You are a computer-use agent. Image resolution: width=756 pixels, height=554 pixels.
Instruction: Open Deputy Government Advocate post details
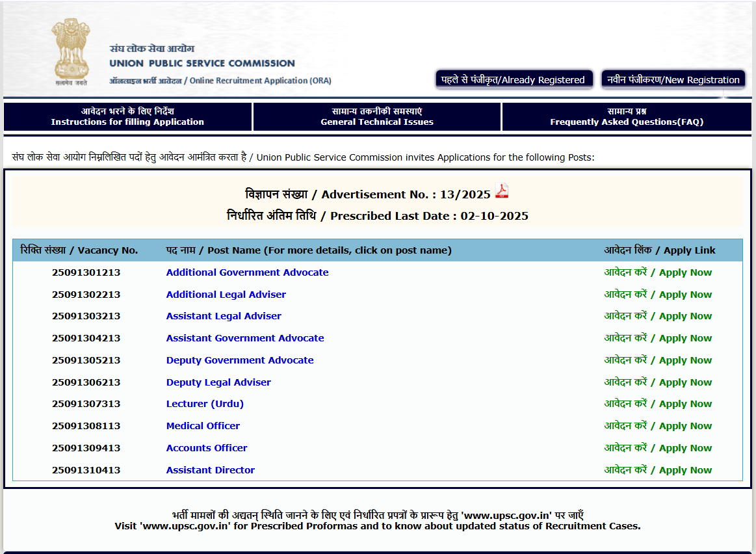(240, 360)
